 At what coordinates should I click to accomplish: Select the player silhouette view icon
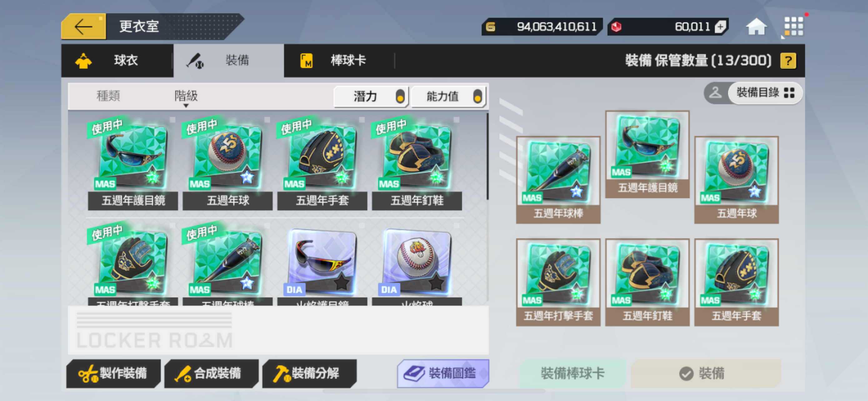(x=715, y=93)
